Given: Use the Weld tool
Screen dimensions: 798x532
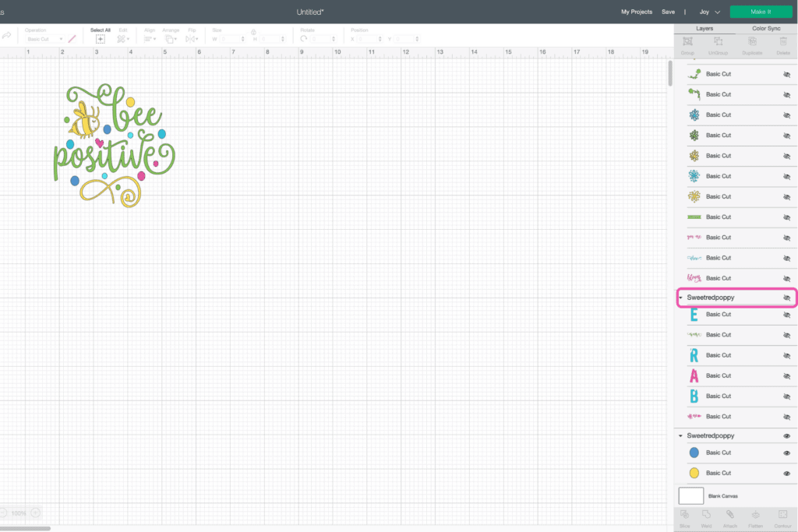Looking at the screenshot, I should [706, 515].
